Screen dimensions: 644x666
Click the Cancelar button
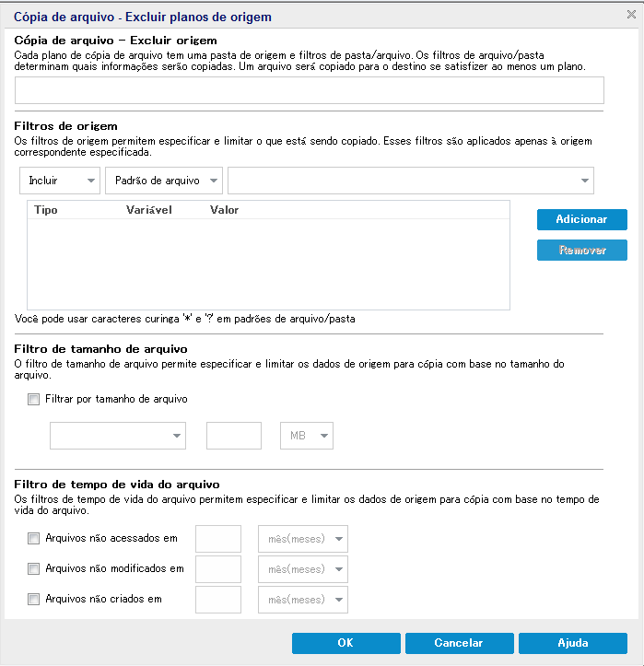458,643
